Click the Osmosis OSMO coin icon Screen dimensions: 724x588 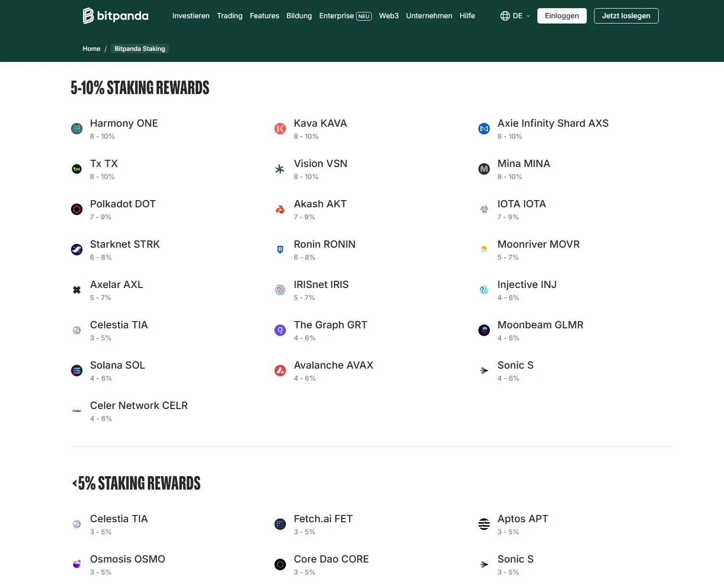[x=77, y=564]
